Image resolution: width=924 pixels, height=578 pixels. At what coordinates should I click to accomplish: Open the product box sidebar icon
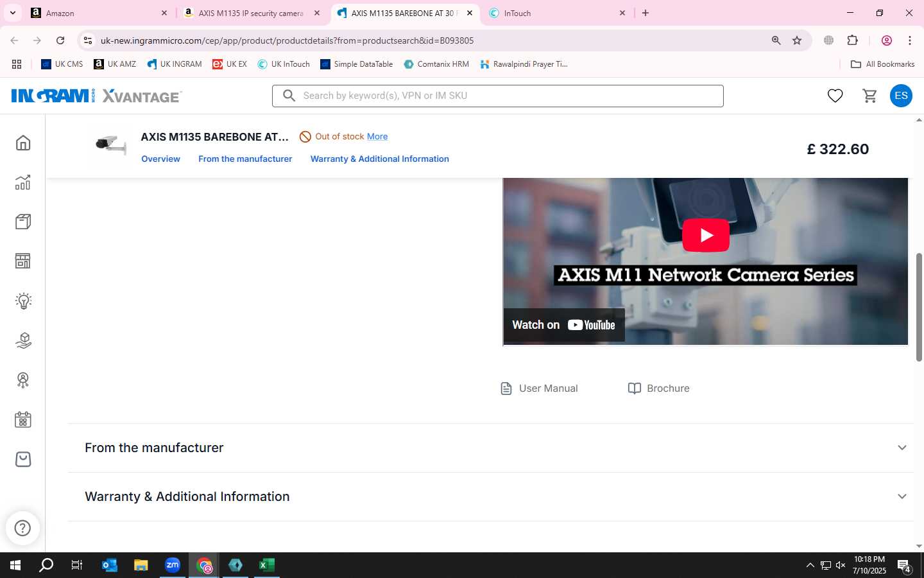23,222
